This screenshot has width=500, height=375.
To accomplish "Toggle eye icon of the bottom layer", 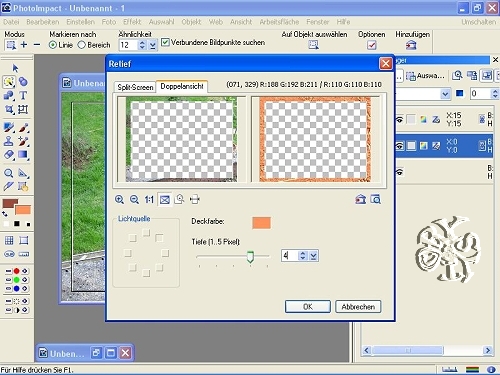I will tap(399, 172).
